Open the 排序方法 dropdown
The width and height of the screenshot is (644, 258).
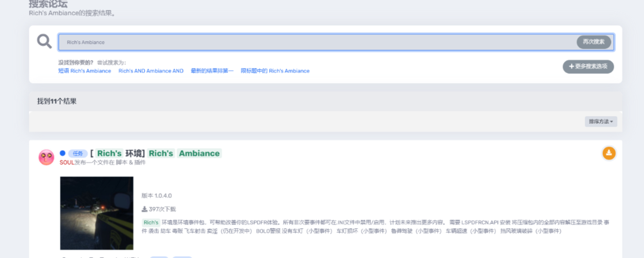[601, 121]
